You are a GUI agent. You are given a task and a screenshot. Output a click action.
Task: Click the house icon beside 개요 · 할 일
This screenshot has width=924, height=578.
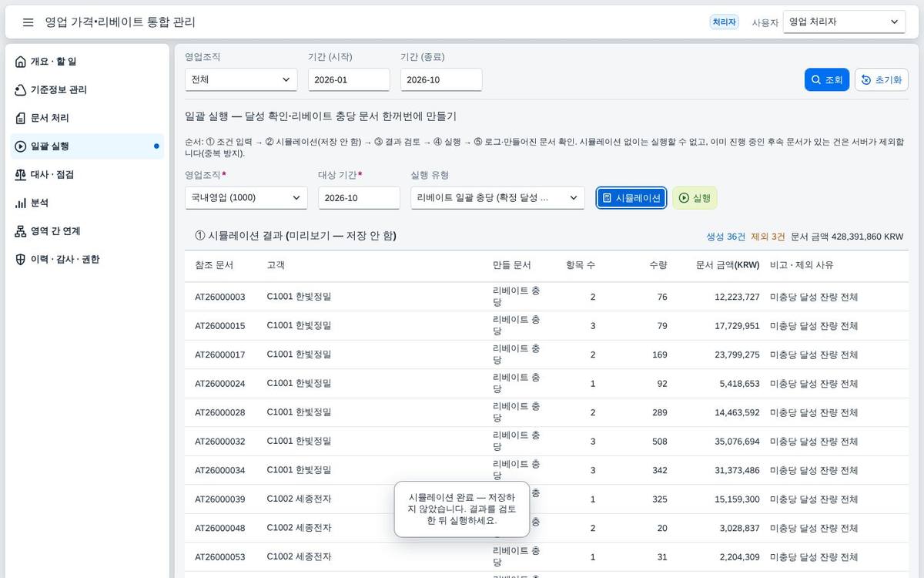[21, 62]
